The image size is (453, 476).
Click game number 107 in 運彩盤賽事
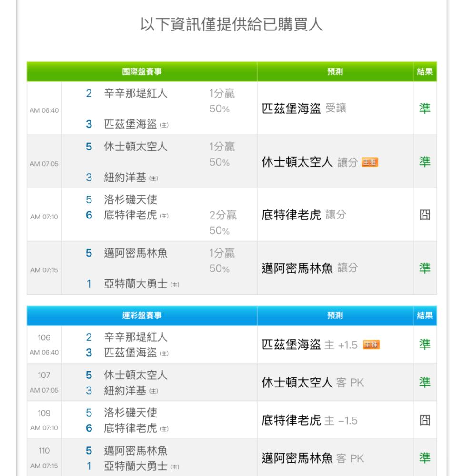click(x=44, y=375)
